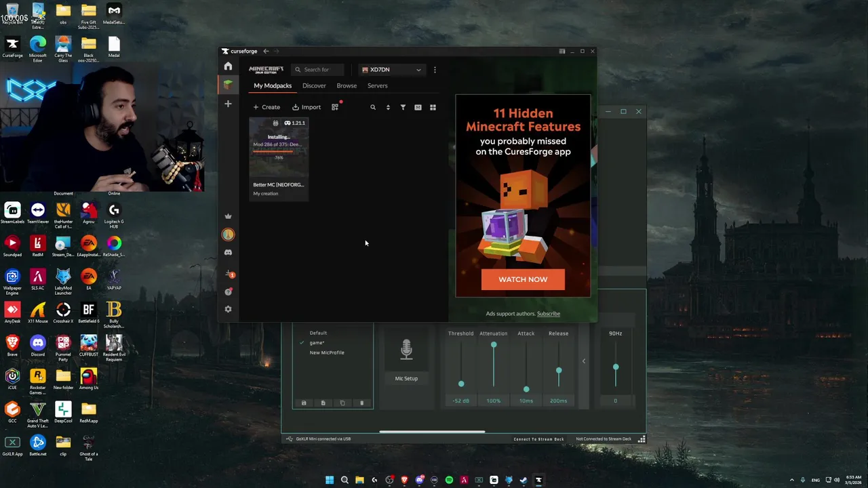Open the Brave browser desktop icon
This screenshot has height=488, width=868.
tap(12, 346)
